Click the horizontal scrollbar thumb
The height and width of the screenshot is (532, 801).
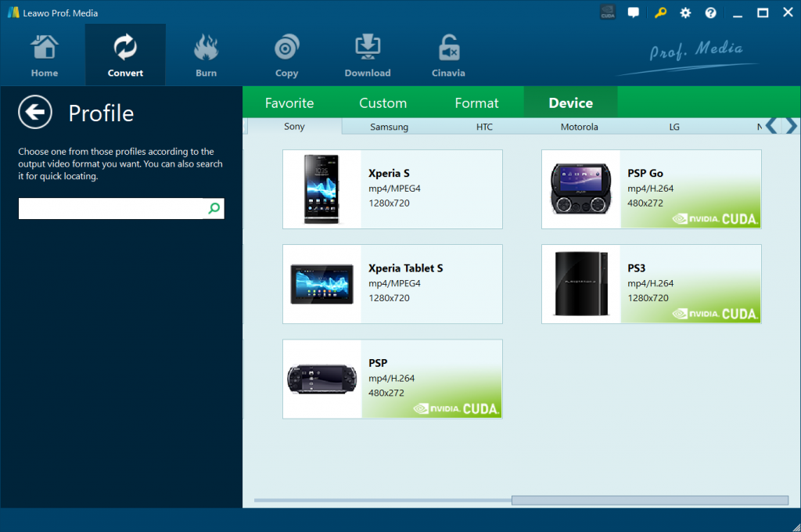click(x=650, y=501)
